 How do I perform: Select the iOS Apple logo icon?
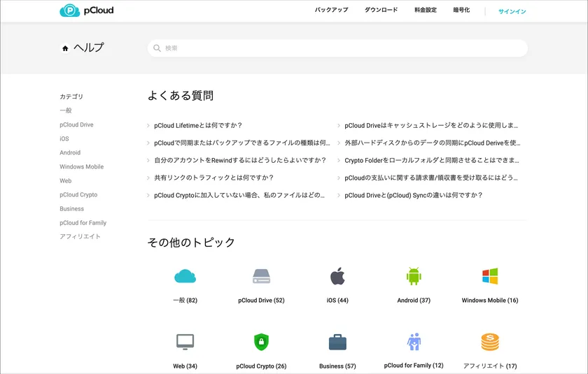click(337, 276)
